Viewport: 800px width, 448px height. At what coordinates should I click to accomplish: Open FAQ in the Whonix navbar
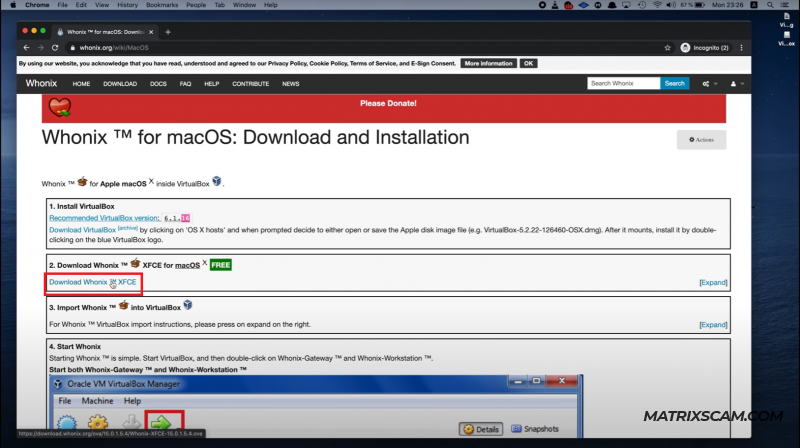tap(185, 84)
